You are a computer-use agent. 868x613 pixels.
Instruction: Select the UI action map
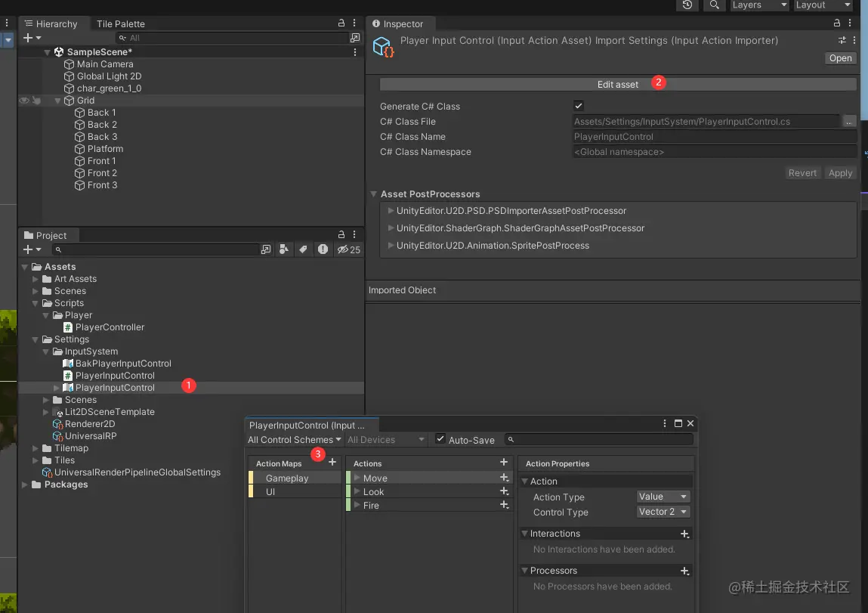point(295,491)
